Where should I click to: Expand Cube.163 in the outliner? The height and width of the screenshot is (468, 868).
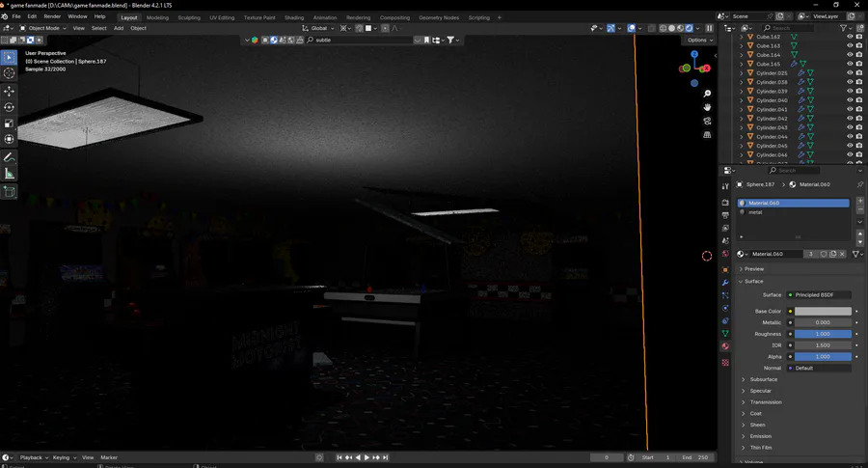point(742,46)
